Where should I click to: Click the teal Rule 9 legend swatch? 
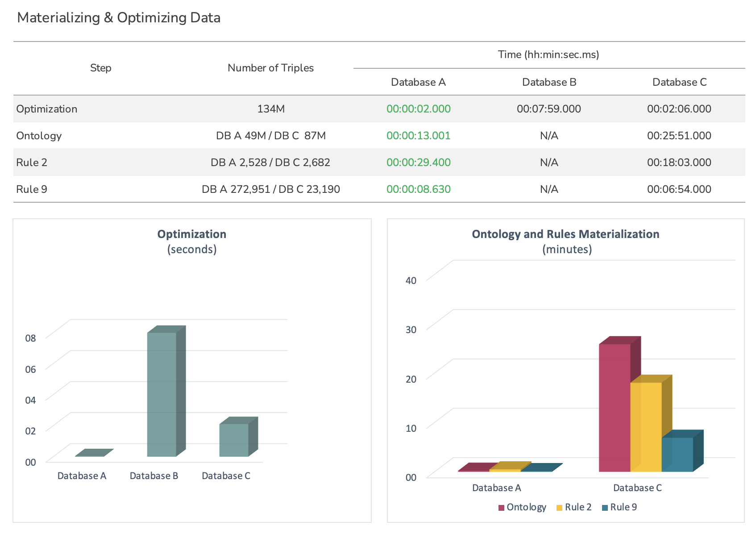pos(605,508)
